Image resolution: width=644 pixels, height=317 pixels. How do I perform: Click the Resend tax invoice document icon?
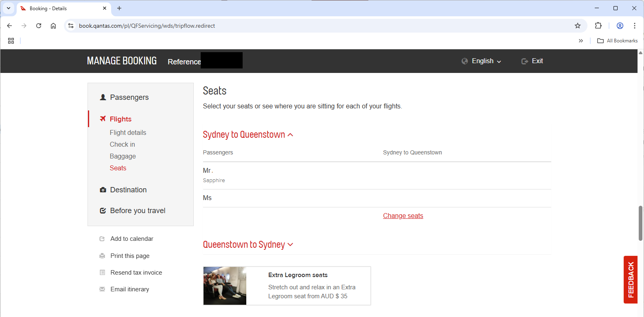pyautogui.click(x=102, y=273)
